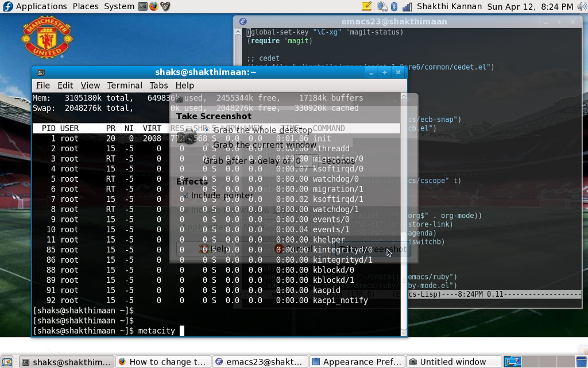Viewport: 588px width, 368px height.
Task: Click the terminal window menu icon in title bar
Action: pos(41,72)
